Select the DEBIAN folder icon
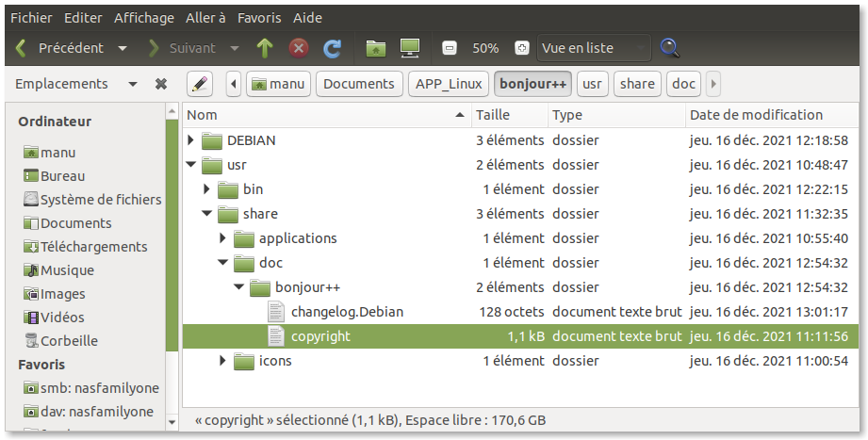The image size is (868, 440). (211, 140)
